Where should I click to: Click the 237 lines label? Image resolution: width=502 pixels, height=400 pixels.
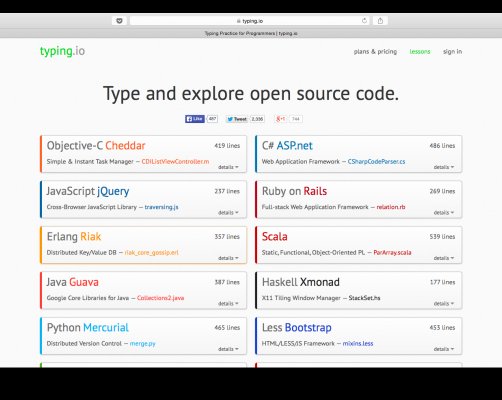[227, 191]
